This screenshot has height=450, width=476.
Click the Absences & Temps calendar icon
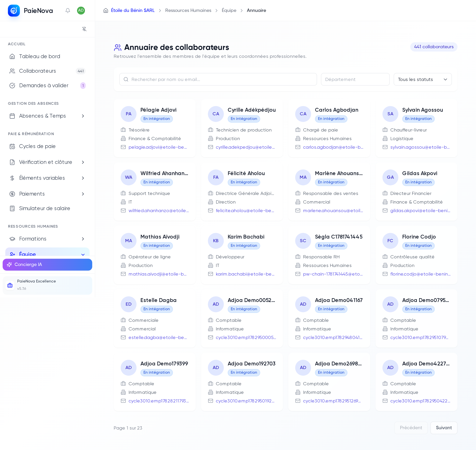[12, 116]
